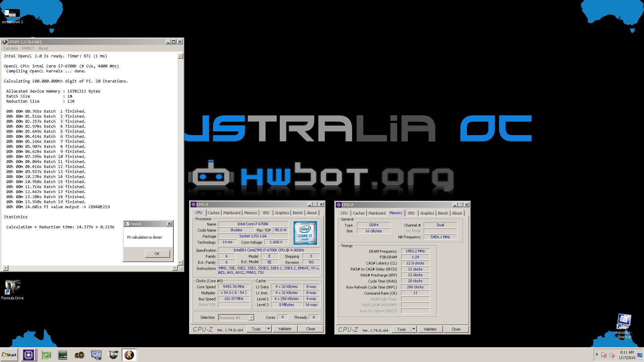Click the Core Speed value 5452.76 MHz
Image resolution: width=644 pixels, height=362 pixels.
[x=234, y=287]
